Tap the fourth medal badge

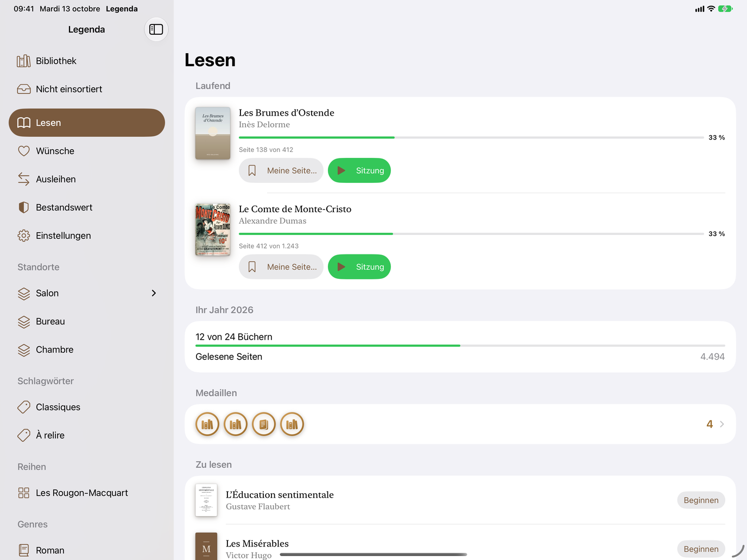coord(292,424)
